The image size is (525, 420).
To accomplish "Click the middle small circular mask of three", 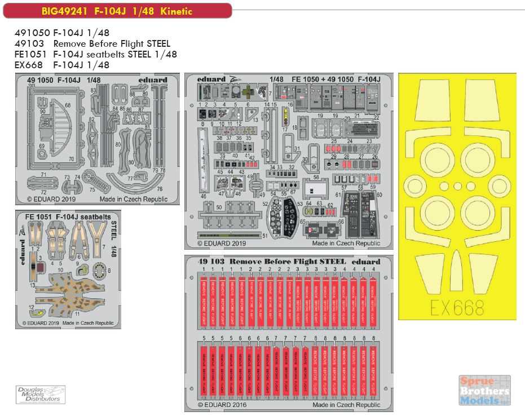I will click(x=457, y=186).
